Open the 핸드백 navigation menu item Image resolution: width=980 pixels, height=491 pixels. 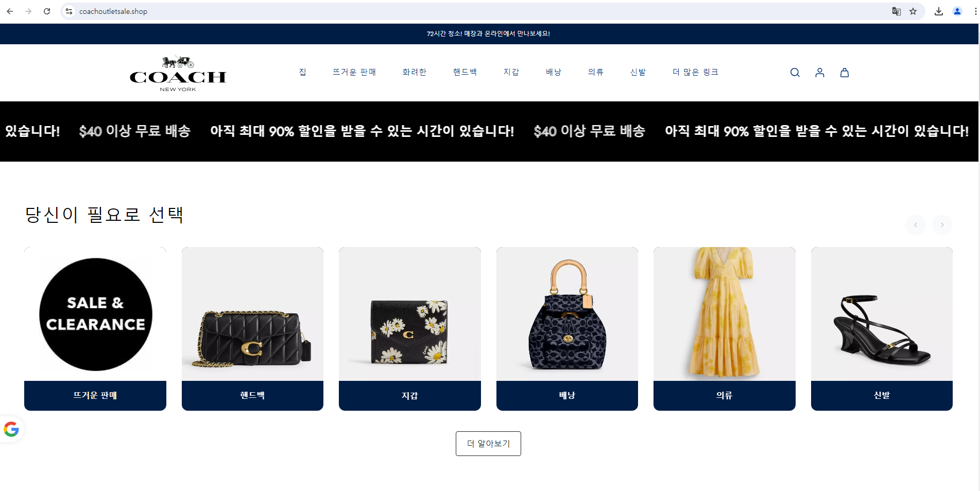pos(465,72)
